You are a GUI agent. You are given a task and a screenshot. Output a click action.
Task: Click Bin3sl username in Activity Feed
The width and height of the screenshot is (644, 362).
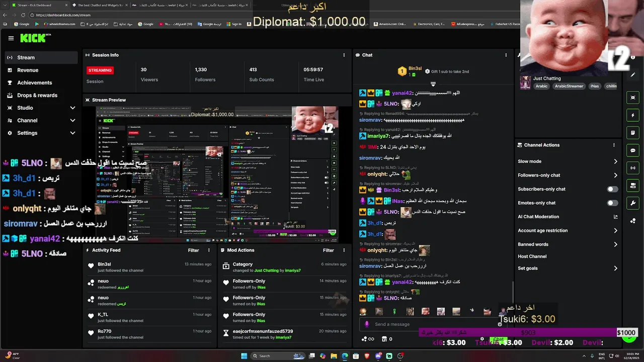[104, 264]
